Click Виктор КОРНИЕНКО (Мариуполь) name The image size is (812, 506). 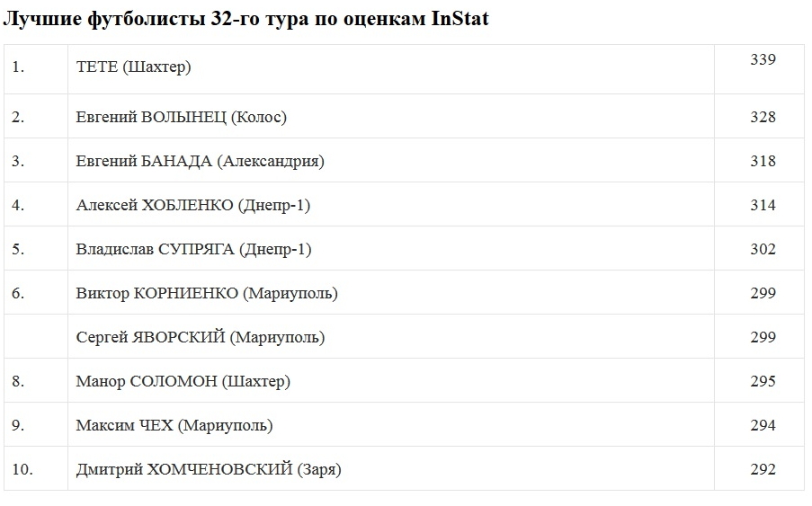click(207, 294)
